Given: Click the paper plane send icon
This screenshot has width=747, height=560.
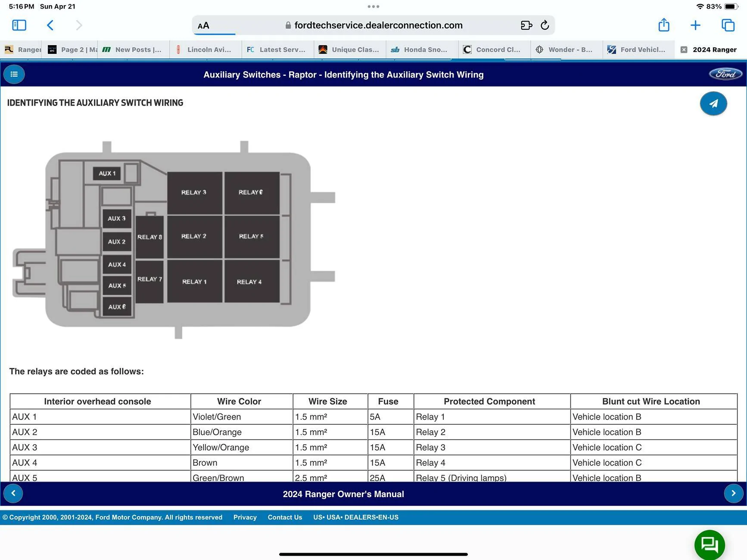Looking at the screenshot, I should tap(713, 104).
